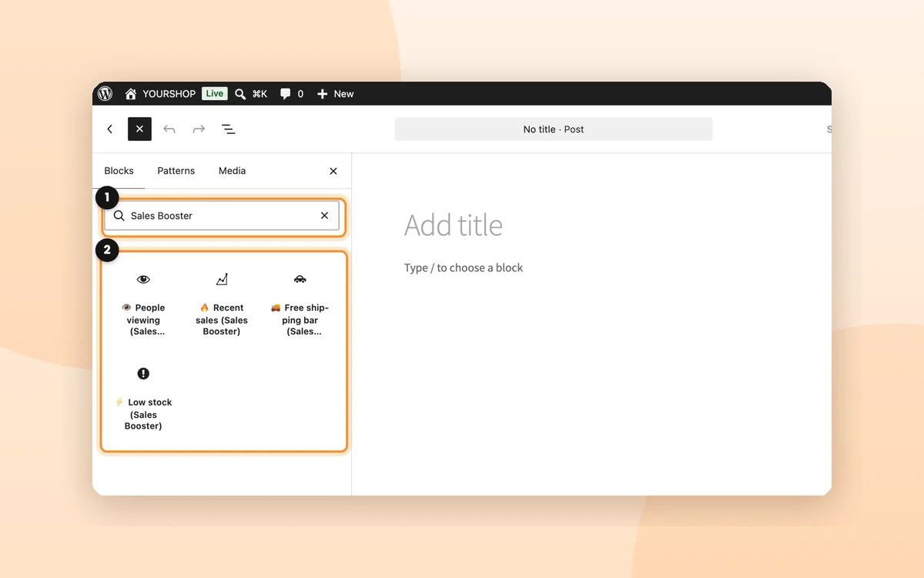Open the comments bubble showing 0
This screenshot has width=924, height=578.
click(291, 93)
